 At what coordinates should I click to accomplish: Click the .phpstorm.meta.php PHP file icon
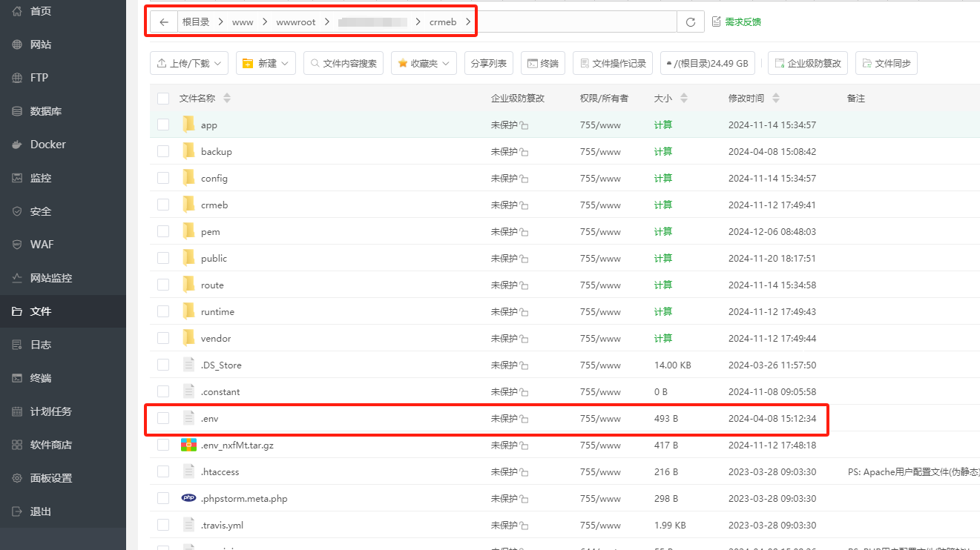pos(188,499)
